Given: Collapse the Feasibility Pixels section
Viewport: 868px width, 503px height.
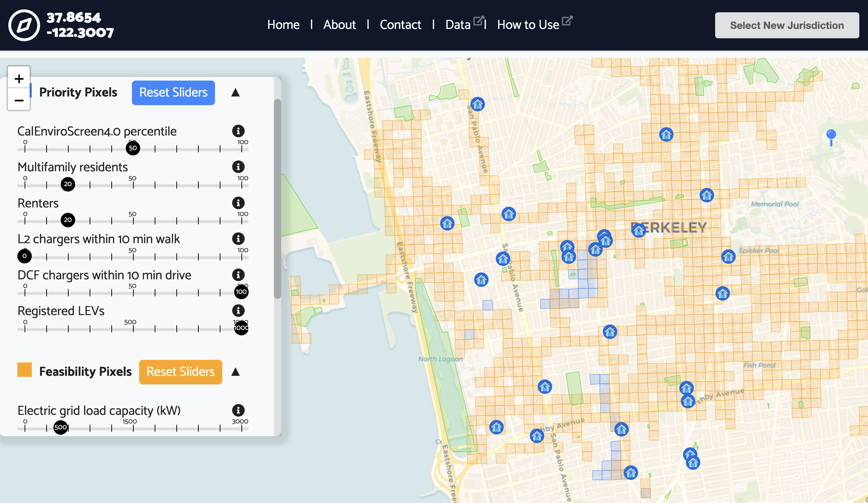Looking at the screenshot, I should (x=236, y=372).
